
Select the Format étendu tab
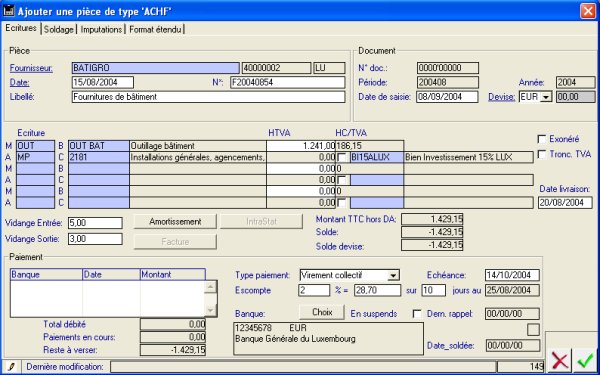pos(155,29)
